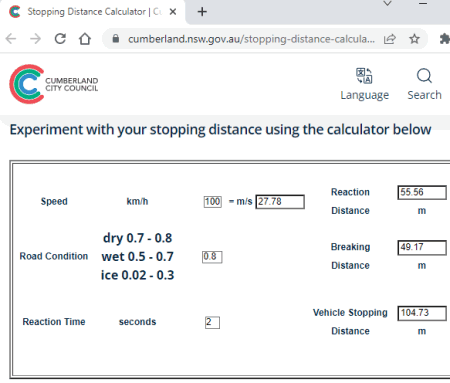
Task: Click the 'Breaking' label
Action: (350, 247)
